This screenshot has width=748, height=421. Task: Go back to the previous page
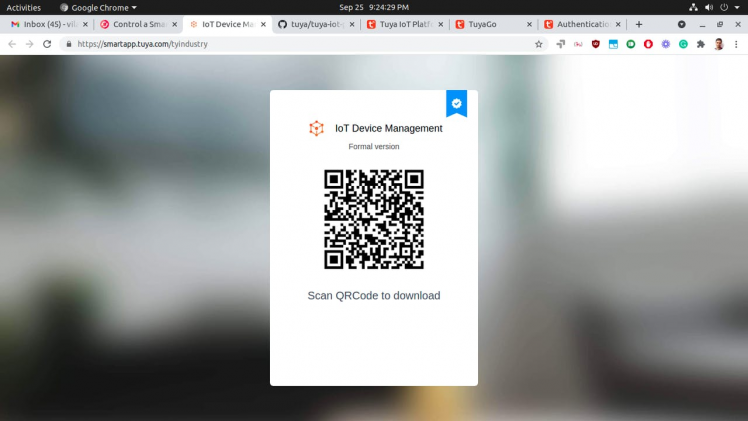click(x=12, y=44)
